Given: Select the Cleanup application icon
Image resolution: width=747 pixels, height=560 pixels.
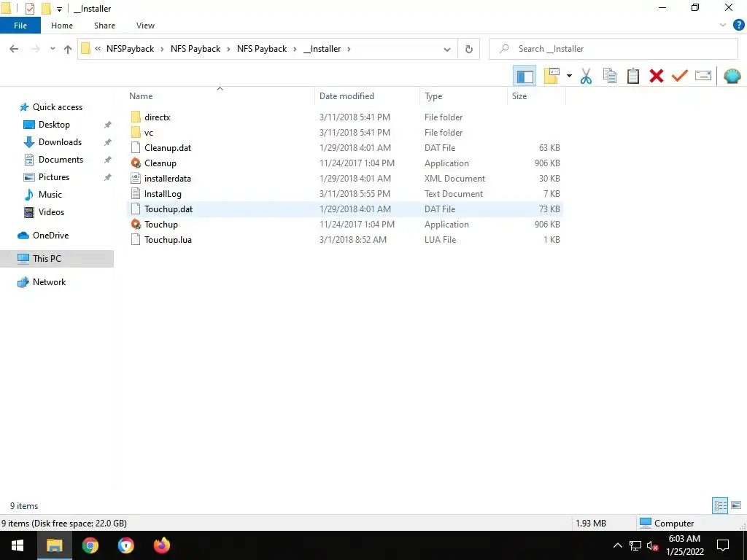Looking at the screenshot, I should pos(136,163).
